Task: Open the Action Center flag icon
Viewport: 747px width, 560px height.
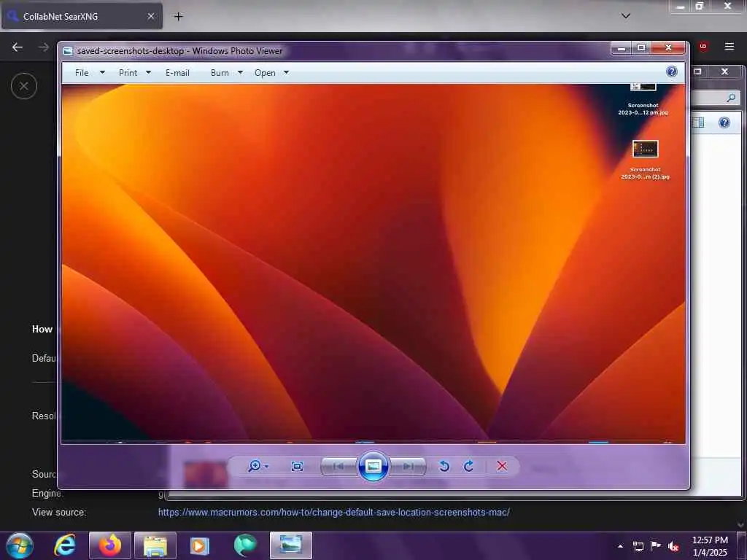Action: coord(656,545)
